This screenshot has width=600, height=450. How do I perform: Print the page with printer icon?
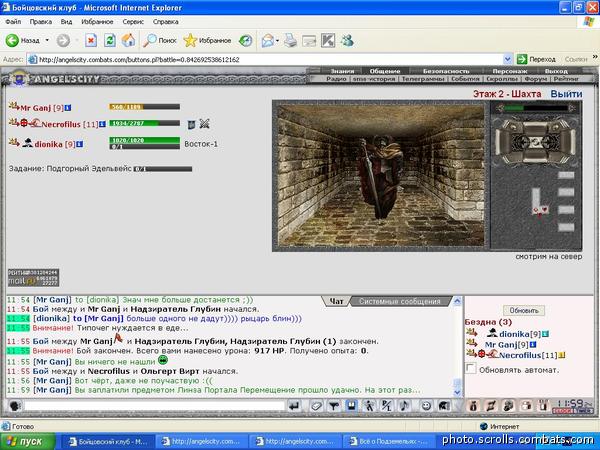pyautogui.click(x=290, y=41)
